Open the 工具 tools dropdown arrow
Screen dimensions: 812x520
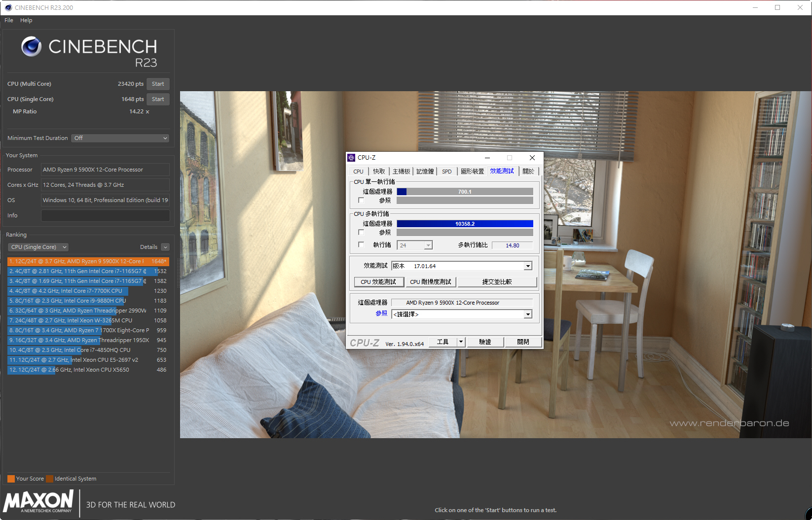click(461, 342)
